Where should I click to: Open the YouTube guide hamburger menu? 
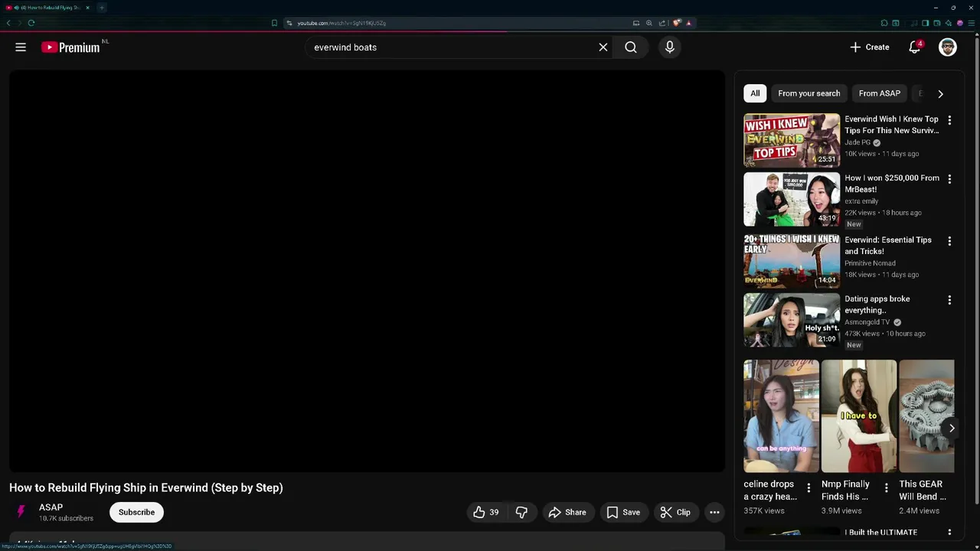click(x=21, y=47)
